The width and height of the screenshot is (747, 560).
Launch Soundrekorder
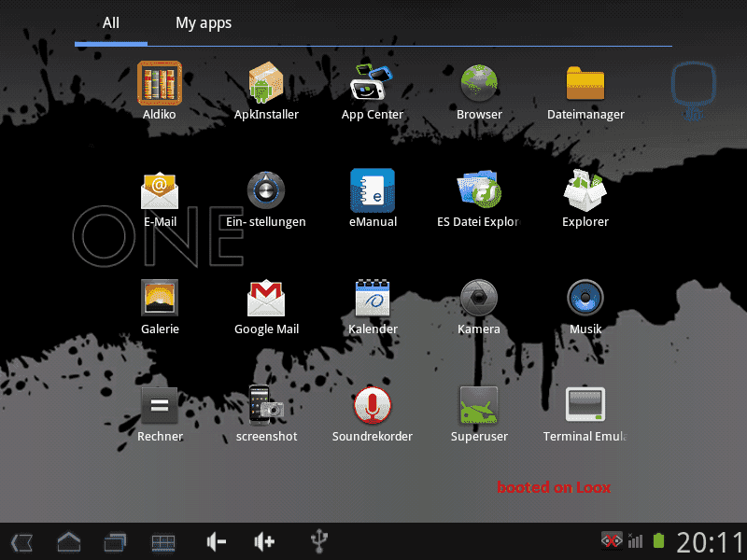(x=372, y=413)
